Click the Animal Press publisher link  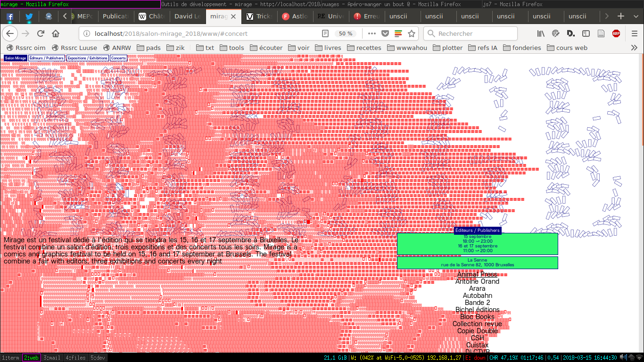pos(477,274)
